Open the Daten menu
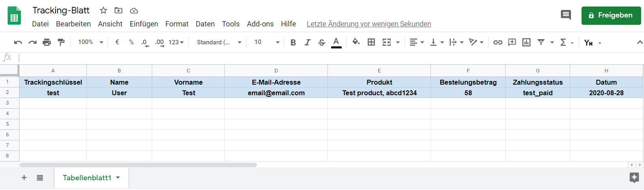The height and width of the screenshot is (190, 644). coord(205,24)
